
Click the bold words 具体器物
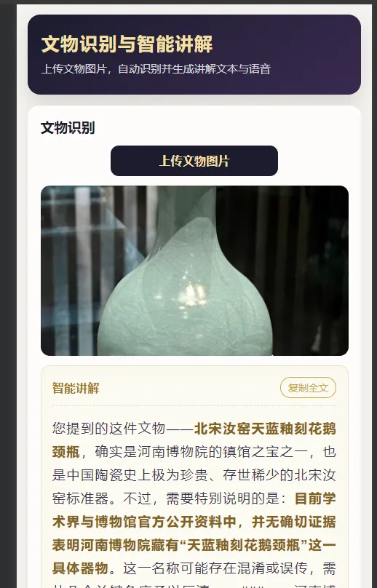coord(80,568)
